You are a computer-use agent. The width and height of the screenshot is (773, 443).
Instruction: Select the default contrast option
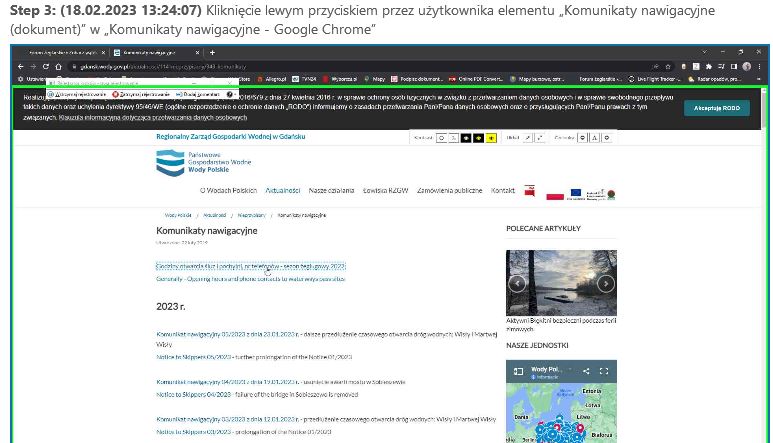tap(441, 137)
